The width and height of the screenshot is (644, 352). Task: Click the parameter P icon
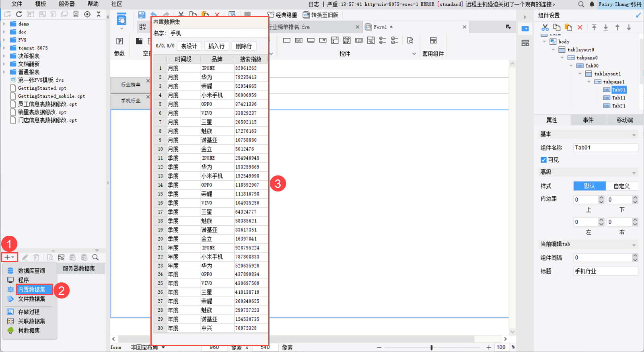click(119, 41)
